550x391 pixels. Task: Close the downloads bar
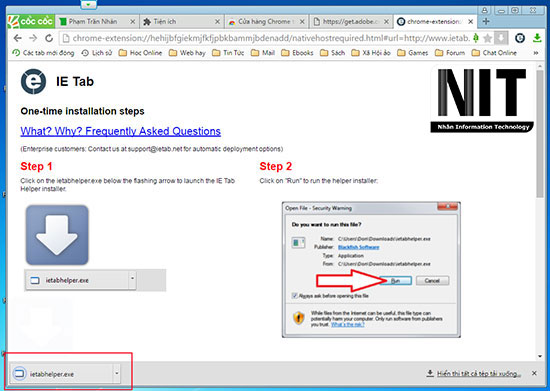point(534,373)
